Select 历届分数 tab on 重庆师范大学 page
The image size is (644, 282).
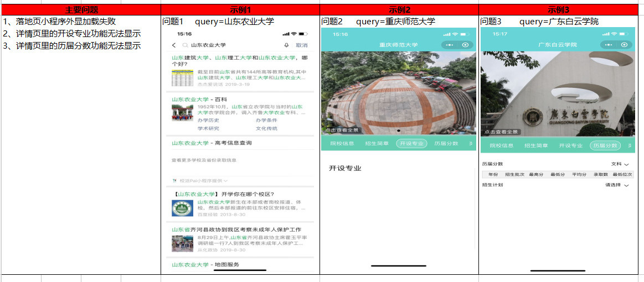446,143
